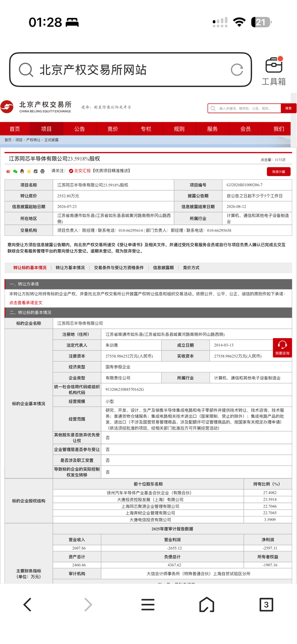Click 产权转让 in the breadcrumb
Viewport: 297px width, 644px height.
(33, 140)
